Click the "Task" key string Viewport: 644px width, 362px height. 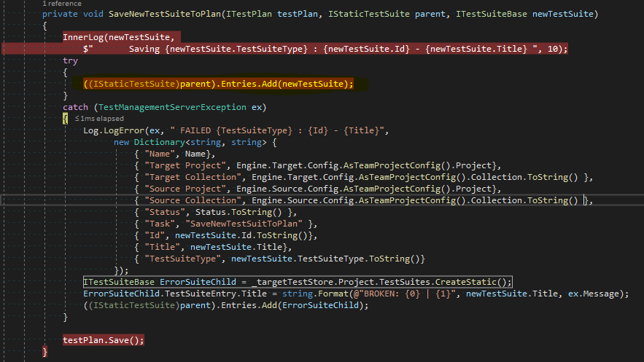tap(159, 224)
